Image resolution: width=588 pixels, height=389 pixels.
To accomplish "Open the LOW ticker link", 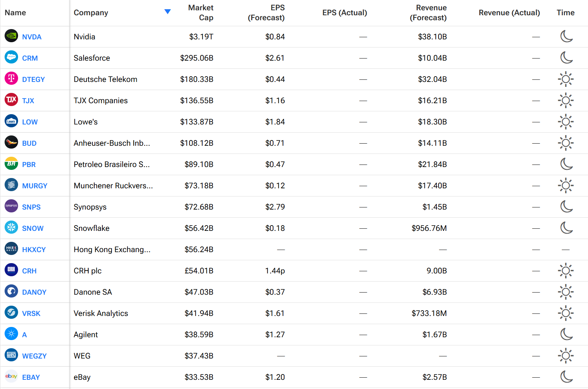I will [30, 122].
